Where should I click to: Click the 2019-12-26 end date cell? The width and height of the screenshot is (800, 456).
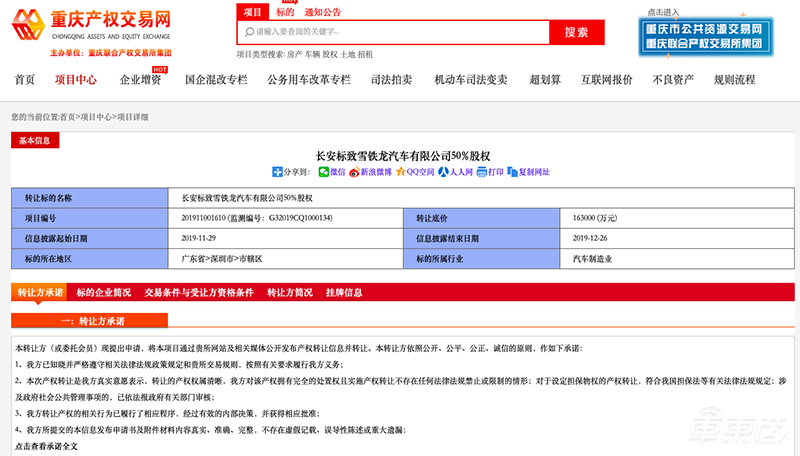677,238
